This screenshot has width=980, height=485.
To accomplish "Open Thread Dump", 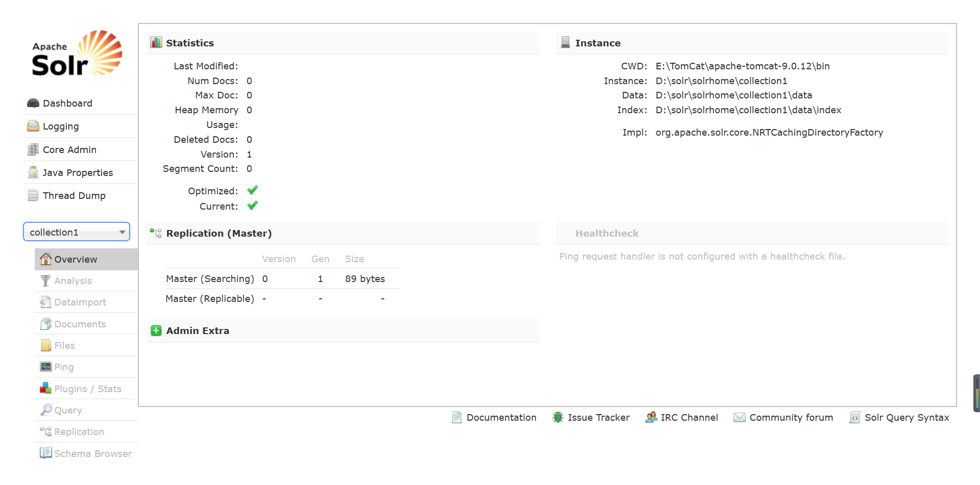I will coord(74,195).
